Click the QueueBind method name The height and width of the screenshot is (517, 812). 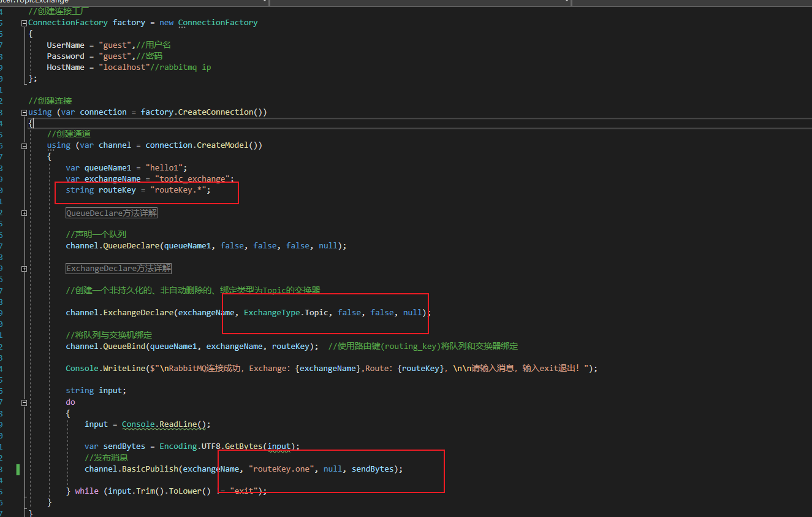click(x=124, y=346)
